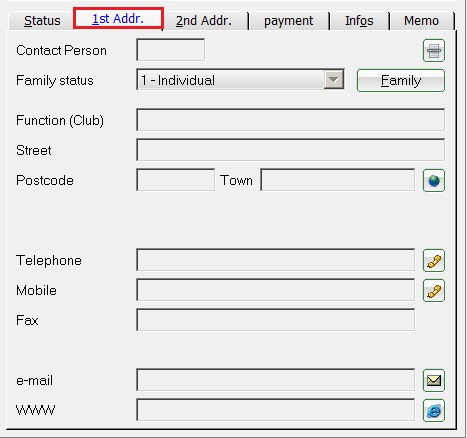The height and width of the screenshot is (438, 467).
Task: Dial the Mobile number via phone icon
Action: click(x=434, y=291)
